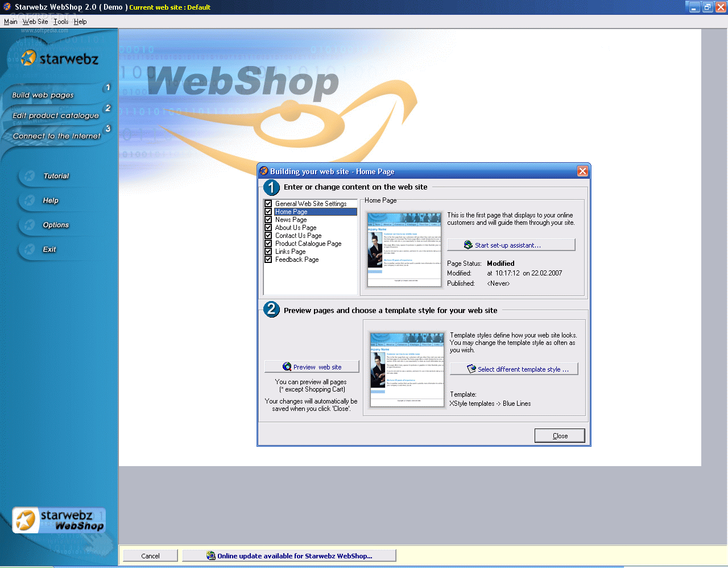The width and height of the screenshot is (728, 568).
Task: Select Contact Us Page in the list
Action: 298,236
